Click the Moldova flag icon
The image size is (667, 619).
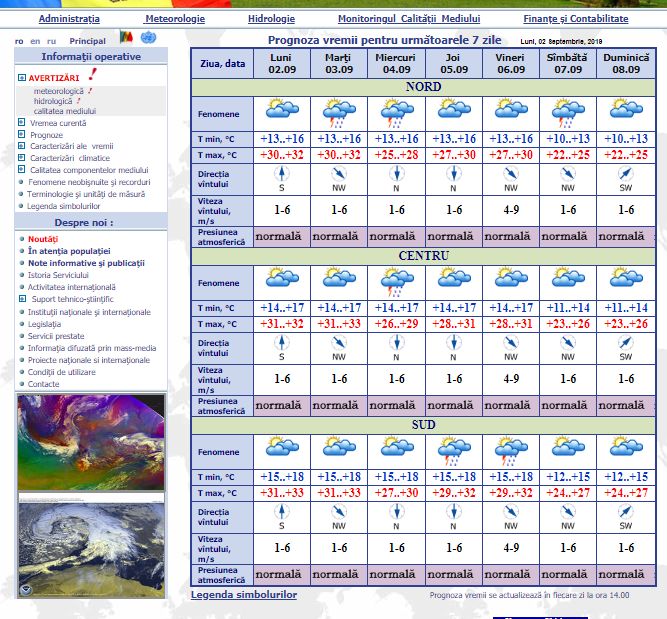coord(126,37)
